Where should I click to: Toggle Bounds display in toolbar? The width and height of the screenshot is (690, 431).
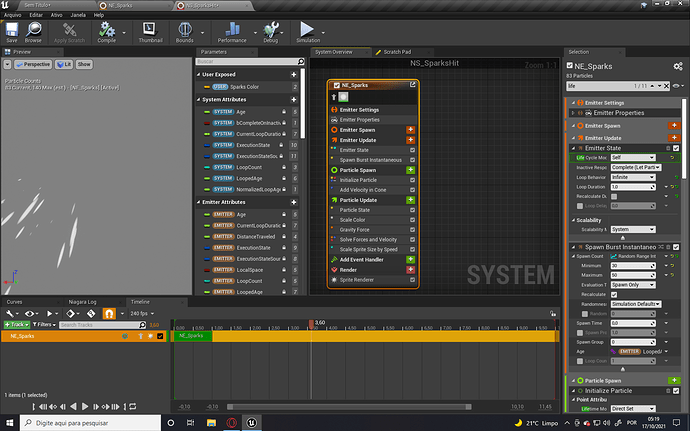pos(184,32)
